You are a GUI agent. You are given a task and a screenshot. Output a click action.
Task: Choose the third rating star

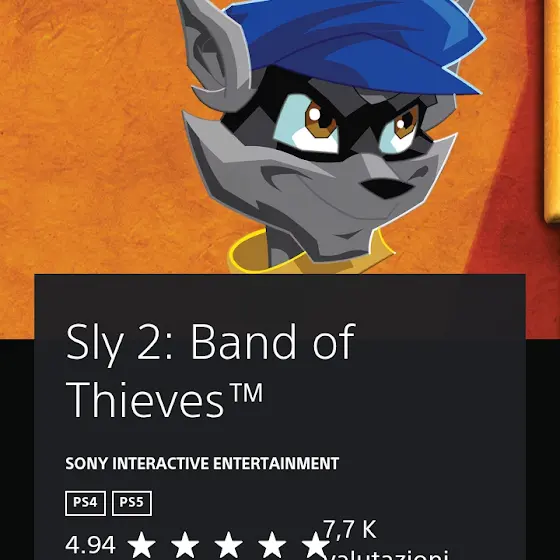[x=229, y=545]
